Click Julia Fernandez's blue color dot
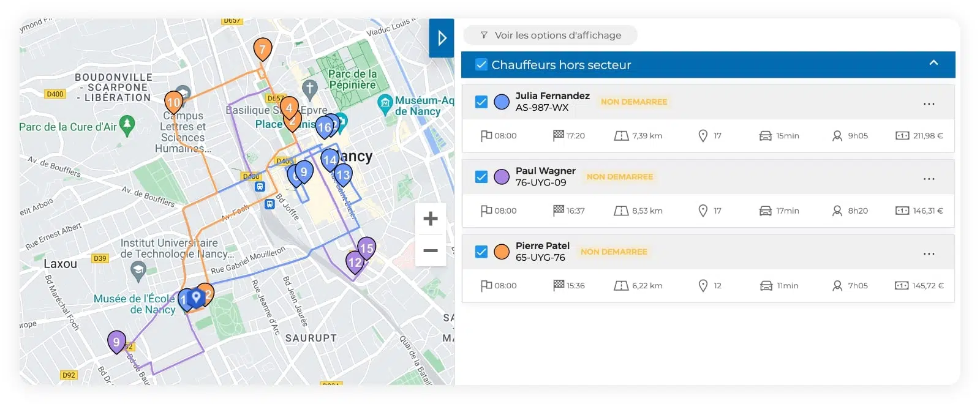This screenshot has height=404, width=980. pyautogui.click(x=502, y=102)
